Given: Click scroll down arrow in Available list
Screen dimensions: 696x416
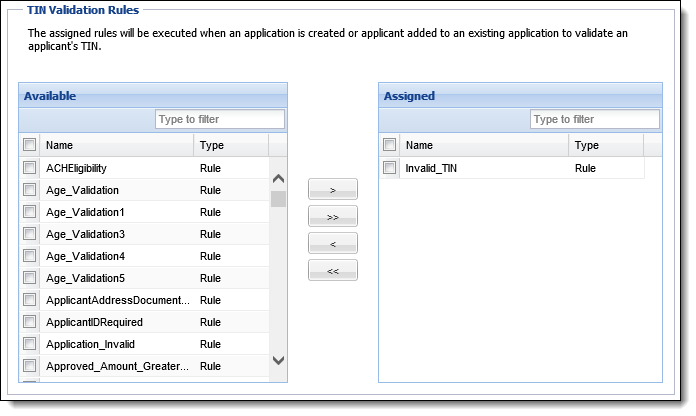Looking at the screenshot, I should click(x=278, y=360).
